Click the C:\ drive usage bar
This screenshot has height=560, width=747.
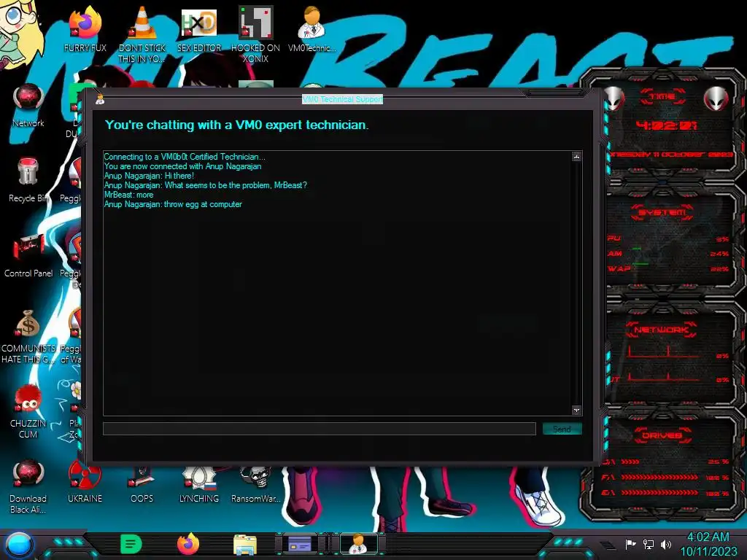coord(630,462)
